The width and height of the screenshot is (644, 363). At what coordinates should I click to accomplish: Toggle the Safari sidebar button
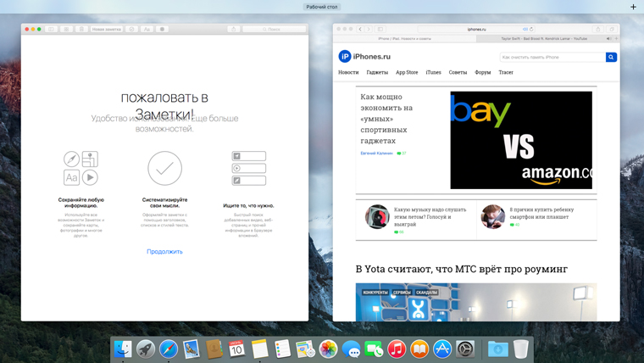(380, 29)
